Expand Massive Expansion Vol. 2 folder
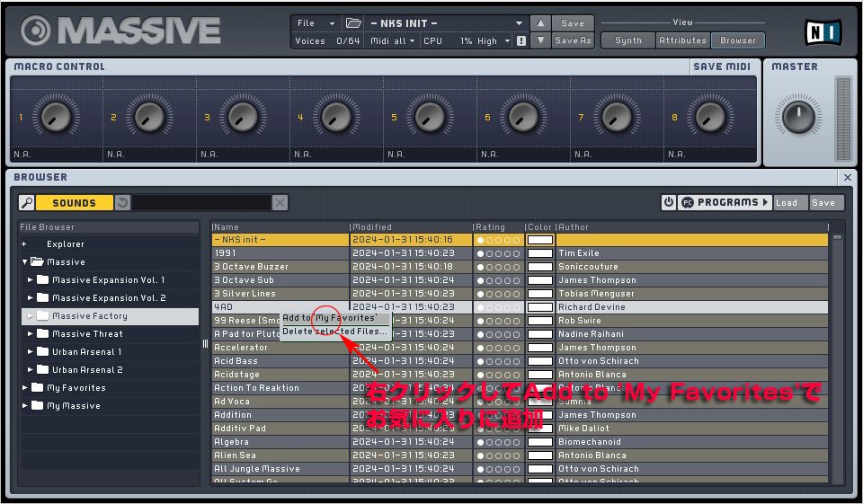 click(x=31, y=297)
